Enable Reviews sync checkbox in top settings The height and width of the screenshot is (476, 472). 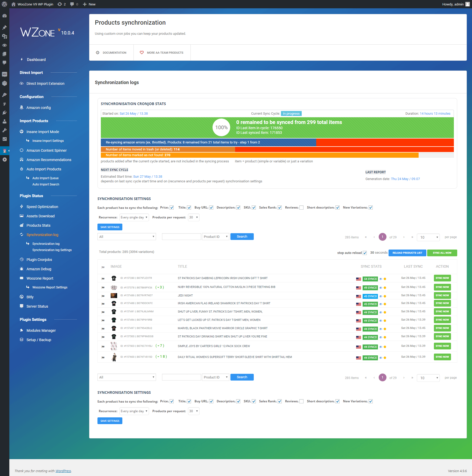pos(301,208)
